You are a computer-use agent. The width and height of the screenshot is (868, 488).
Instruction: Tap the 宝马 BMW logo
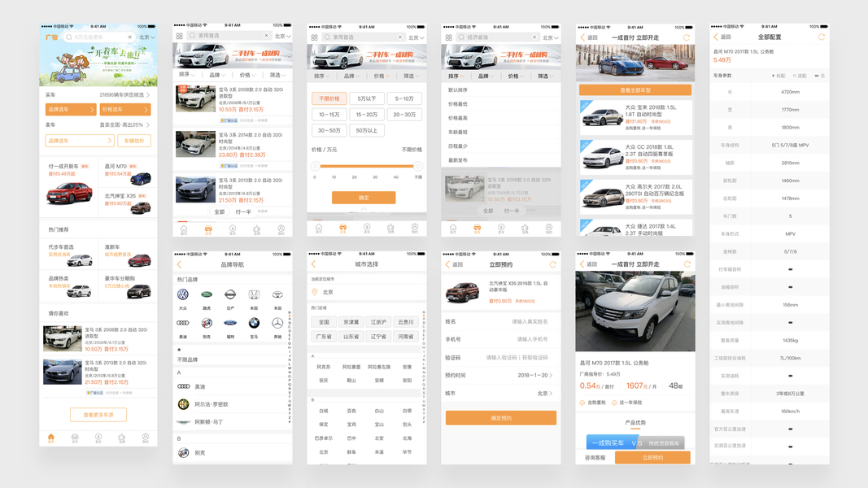click(254, 323)
